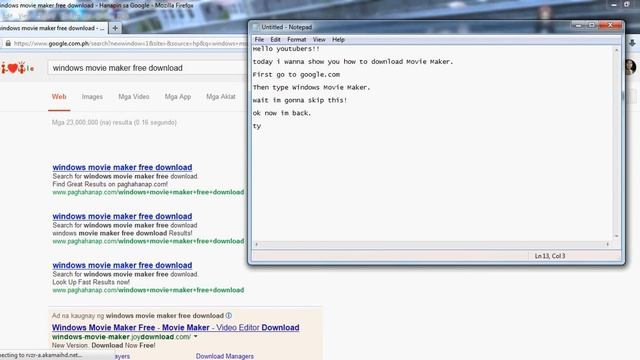This screenshot has width=640, height=360.
Task: Switch to the Mga App tab
Action: (178, 97)
